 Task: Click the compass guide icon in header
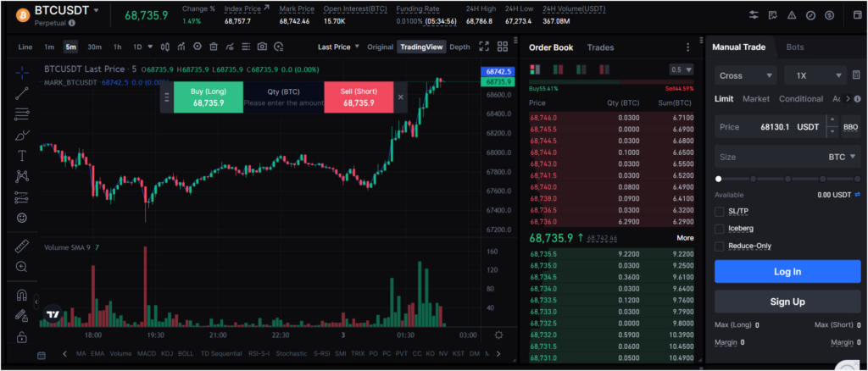(810, 15)
